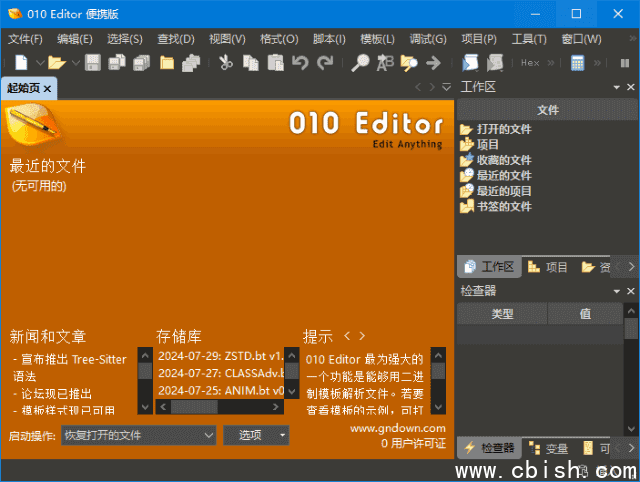Click the previous tab navigation arrow
This screenshot has width=640, height=482.
tap(418, 87)
